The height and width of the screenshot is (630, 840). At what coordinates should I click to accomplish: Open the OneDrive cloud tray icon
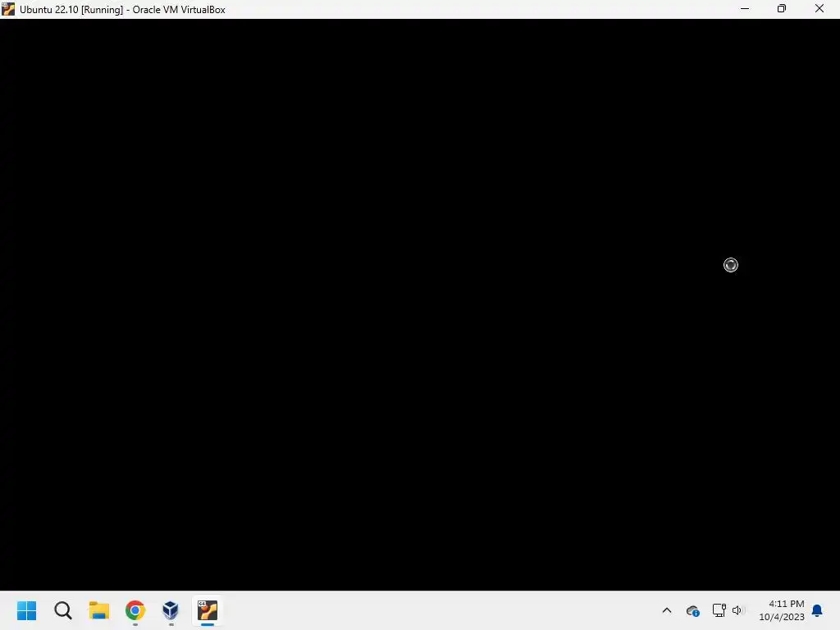692,610
